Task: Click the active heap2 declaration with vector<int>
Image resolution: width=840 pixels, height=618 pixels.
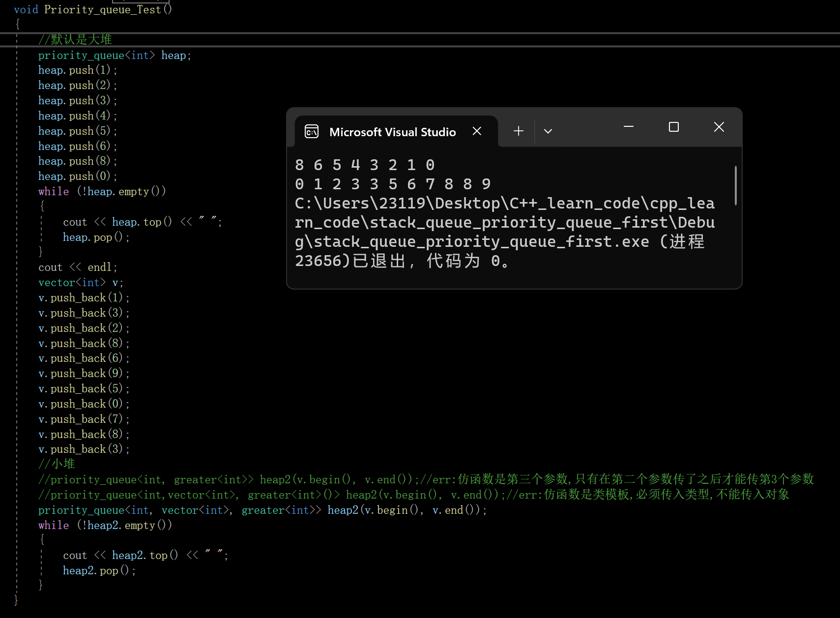Action: click(x=262, y=510)
